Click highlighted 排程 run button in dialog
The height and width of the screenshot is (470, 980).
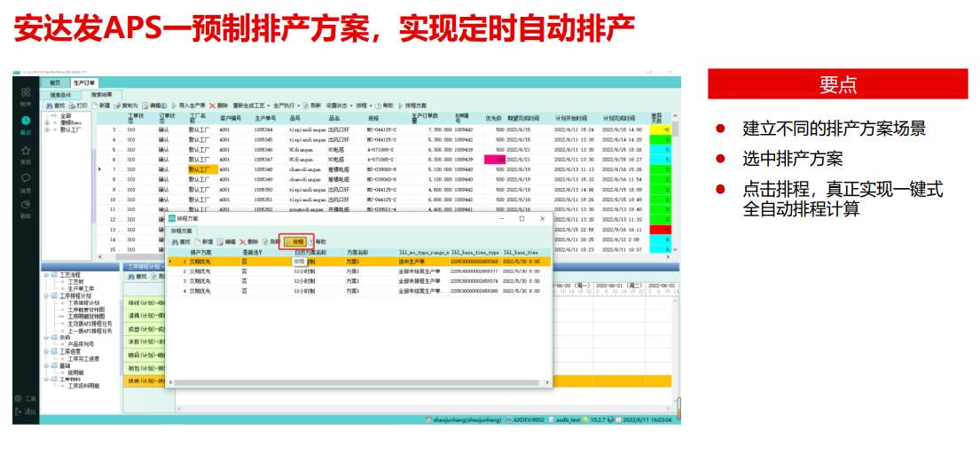click(x=295, y=242)
